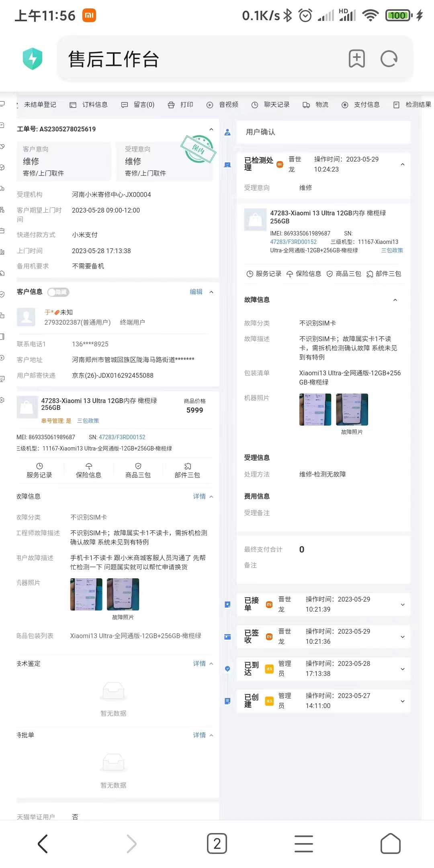Click 三包政策 link in right panel
The width and height of the screenshot is (434, 868).
coord(392,250)
